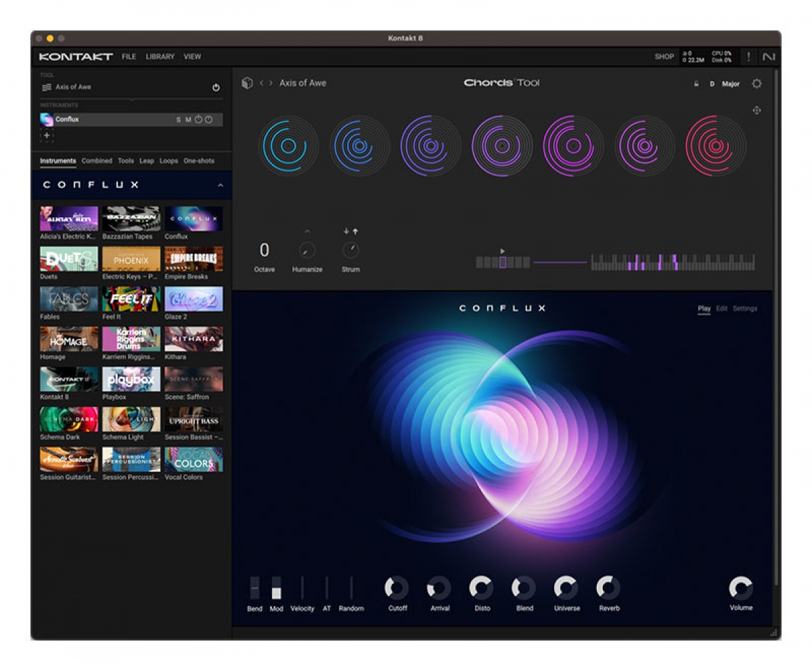Go to previous Chords preset arrow
812x671 pixels.
[261, 83]
